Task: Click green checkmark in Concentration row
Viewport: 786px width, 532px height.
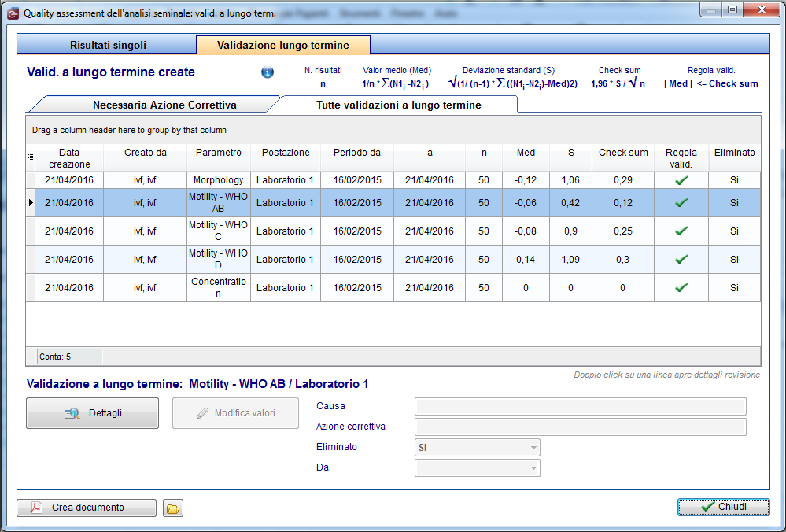Action: [x=681, y=288]
